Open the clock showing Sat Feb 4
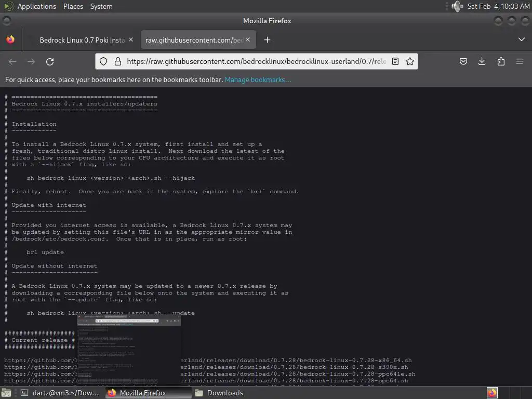The width and height of the screenshot is (532, 399). (498, 6)
